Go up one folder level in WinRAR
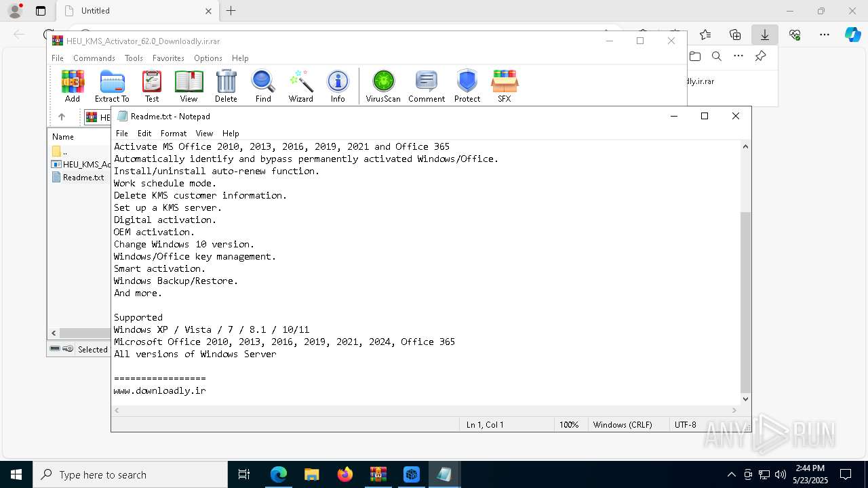The height and width of the screenshot is (488, 868). [x=61, y=117]
